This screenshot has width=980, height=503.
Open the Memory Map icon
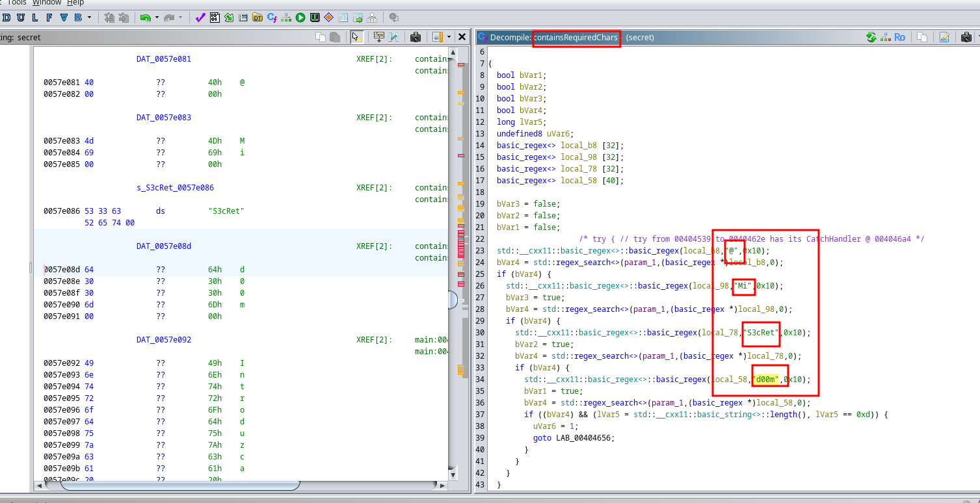click(315, 18)
